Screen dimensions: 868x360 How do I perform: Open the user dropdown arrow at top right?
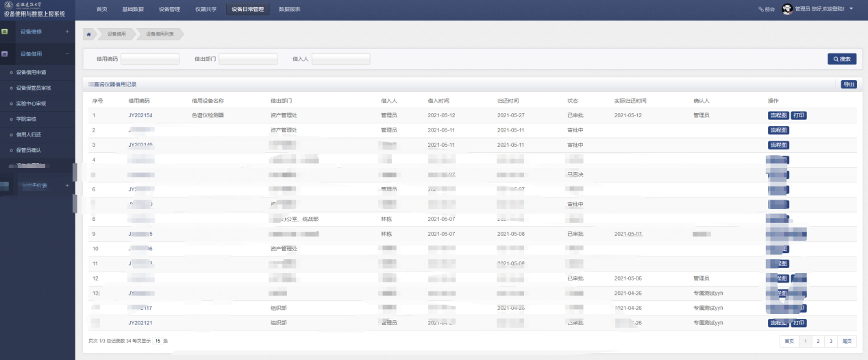[x=851, y=9]
